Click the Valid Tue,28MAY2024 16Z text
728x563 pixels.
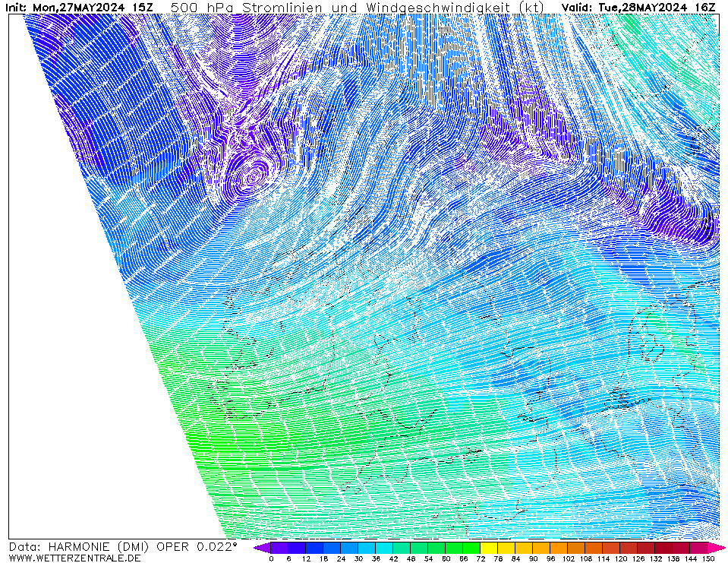638,8
